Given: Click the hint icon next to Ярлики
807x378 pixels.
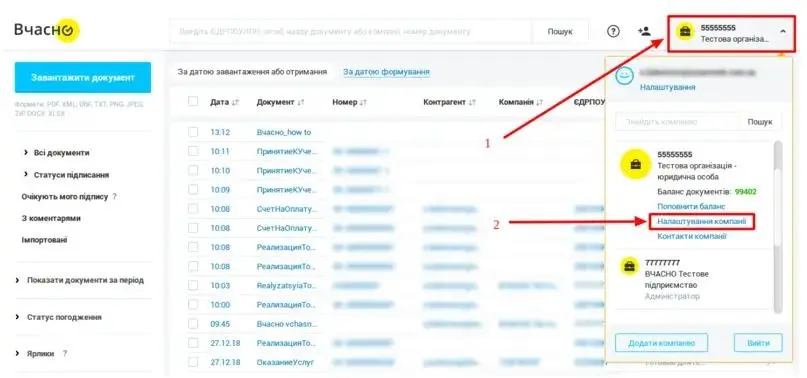Looking at the screenshot, I should coord(65,354).
